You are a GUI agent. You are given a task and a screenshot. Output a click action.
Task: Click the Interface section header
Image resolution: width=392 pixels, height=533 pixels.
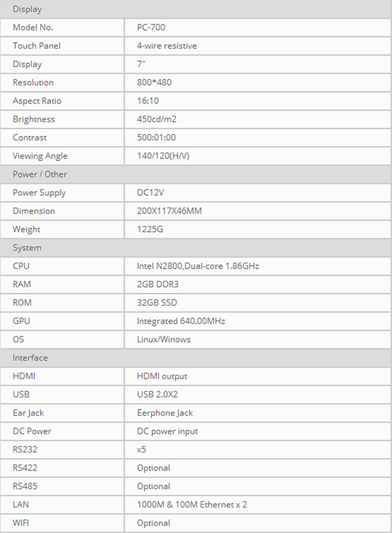click(30, 358)
